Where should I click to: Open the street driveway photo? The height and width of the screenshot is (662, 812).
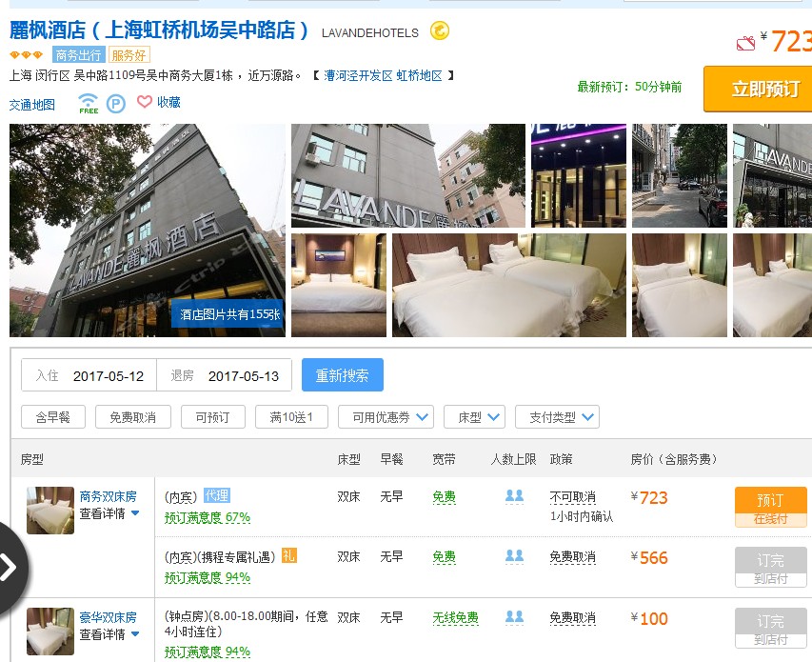click(680, 175)
